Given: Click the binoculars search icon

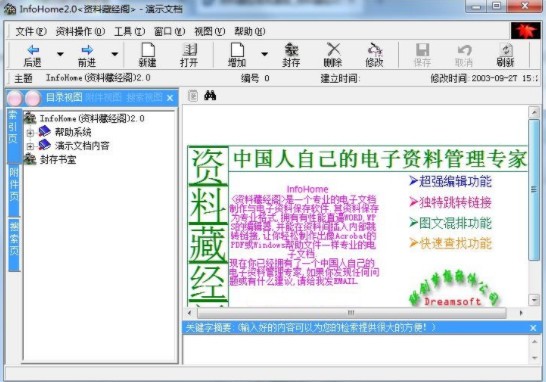Looking at the screenshot, I should coord(210,95).
